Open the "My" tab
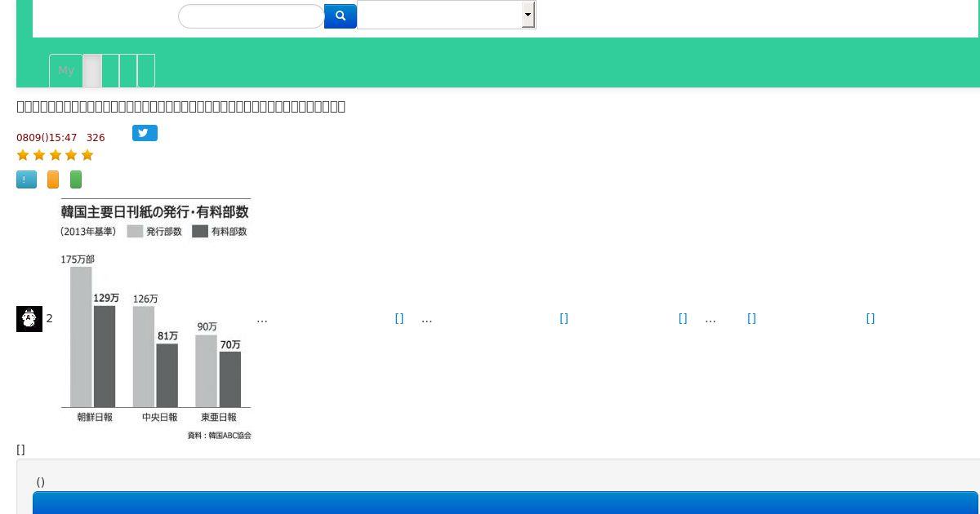Image resolution: width=980 pixels, height=514 pixels. click(x=66, y=71)
